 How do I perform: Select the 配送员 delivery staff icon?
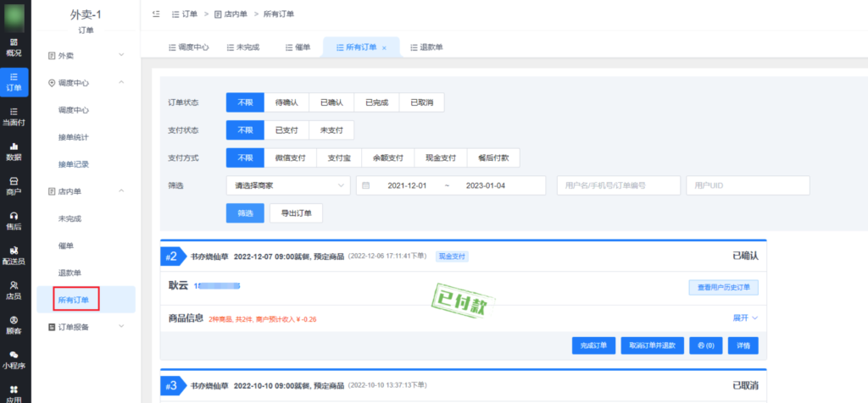(14, 255)
